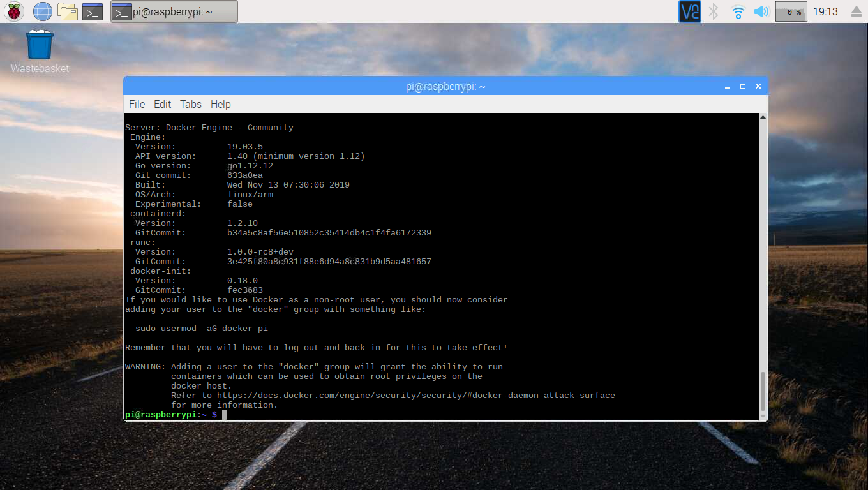
Task: Select the pi@raspberrypi taskbar window button
Action: (x=174, y=11)
